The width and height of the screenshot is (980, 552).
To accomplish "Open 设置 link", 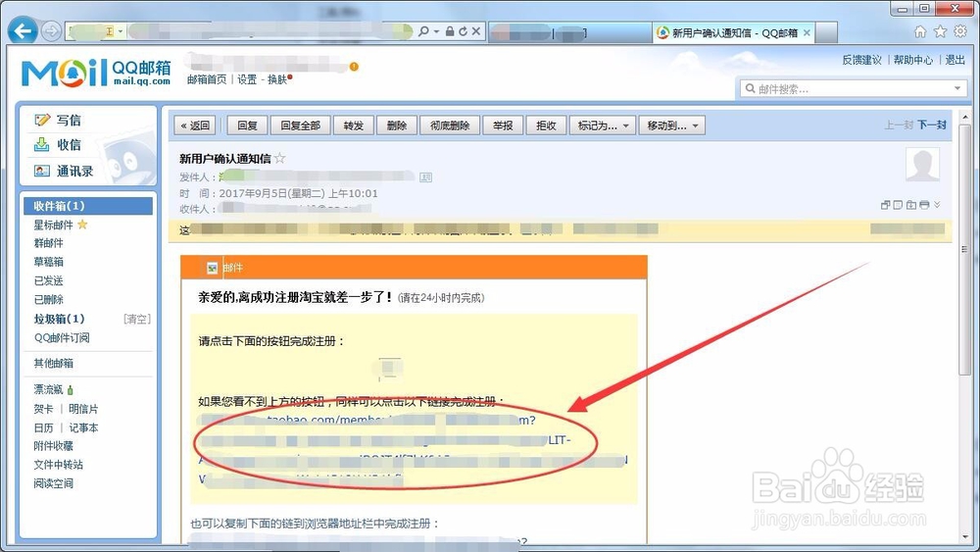I will coord(247,79).
